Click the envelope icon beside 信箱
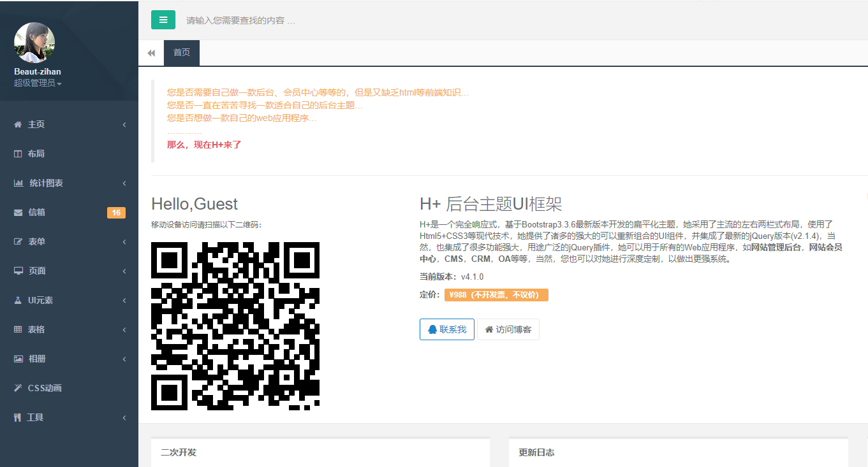868x467 pixels. pyautogui.click(x=18, y=213)
